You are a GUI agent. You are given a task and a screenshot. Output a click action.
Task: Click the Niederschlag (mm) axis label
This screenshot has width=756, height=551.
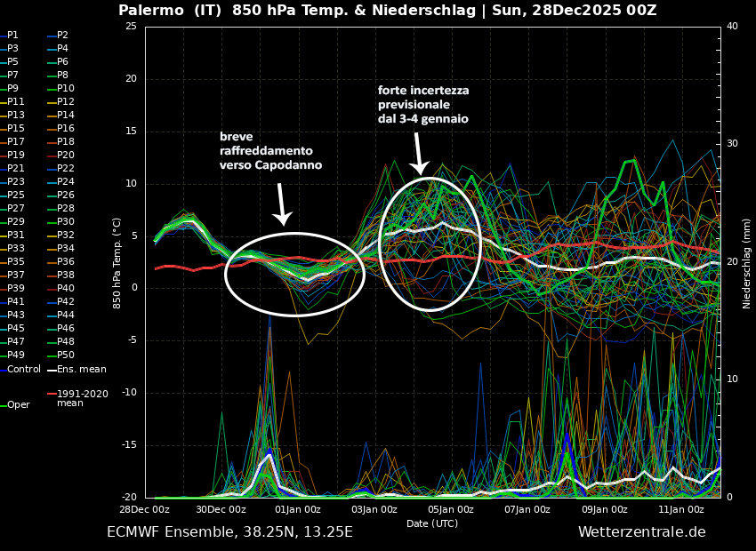point(747,263)
